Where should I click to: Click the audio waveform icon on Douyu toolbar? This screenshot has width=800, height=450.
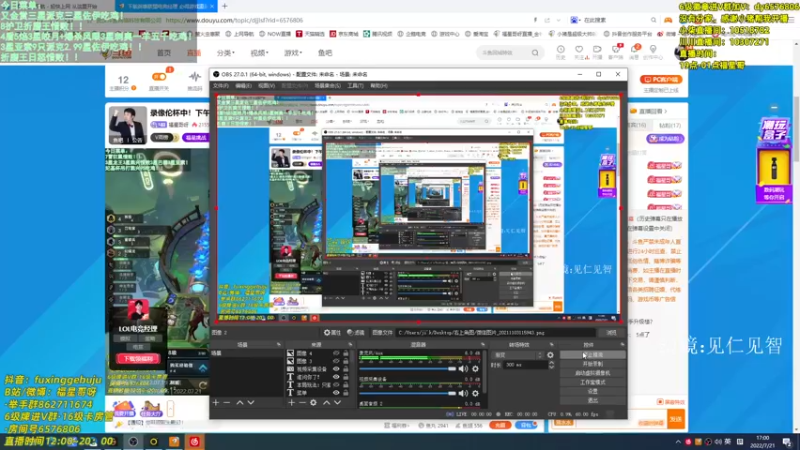pyautogui.click(x=194, y=78)
